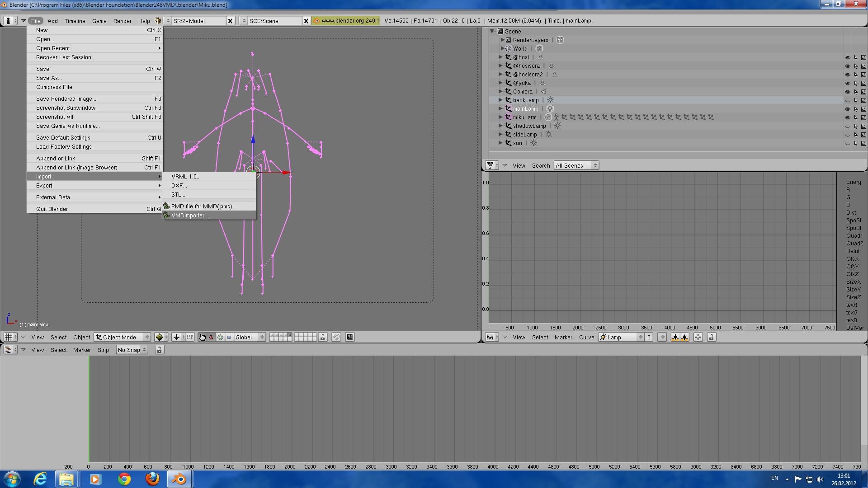The image size is (868, 488).
Task: Expand the miku_arm tree item
Action: pos(500,117)
